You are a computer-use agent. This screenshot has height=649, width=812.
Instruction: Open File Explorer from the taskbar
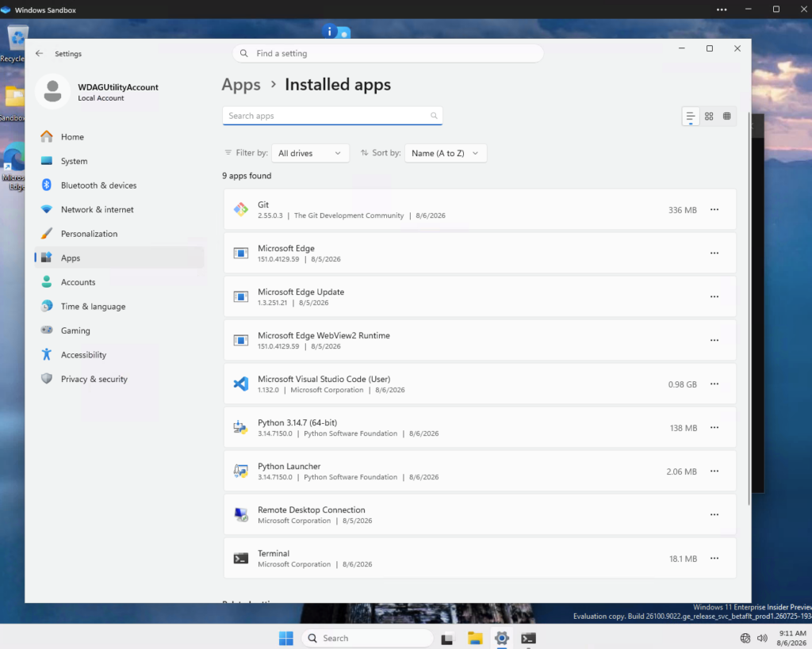[475, 638]
